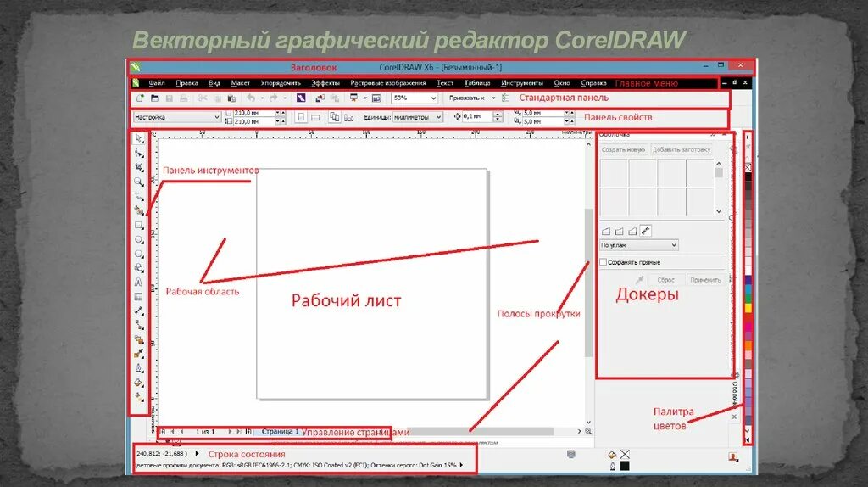Select the Polygon tool
Image resolution: width=868 pixels, height=487 pixels.
point(139,254)
